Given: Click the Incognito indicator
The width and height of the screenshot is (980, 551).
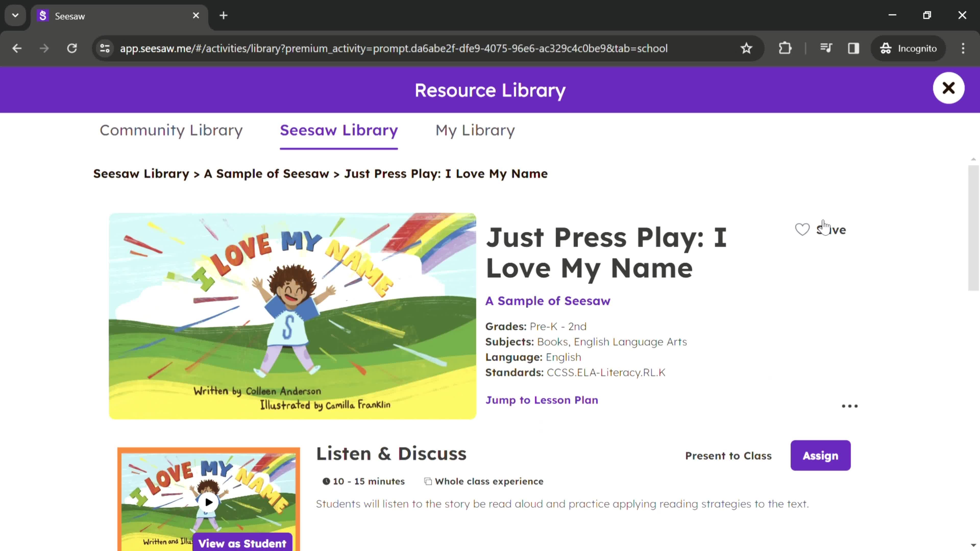Looking at the screenshot, I should tap(908, 48).
